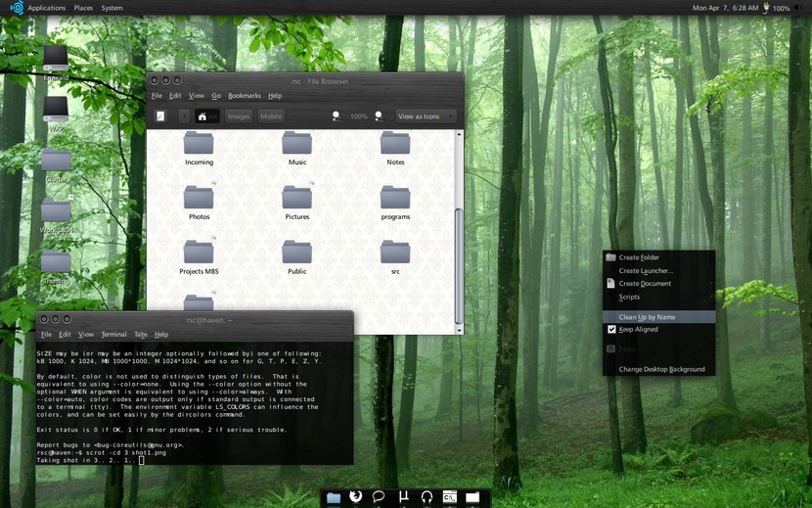Click the Mobile path button
This screenshot has width=812, height=508.
(271, 116)
